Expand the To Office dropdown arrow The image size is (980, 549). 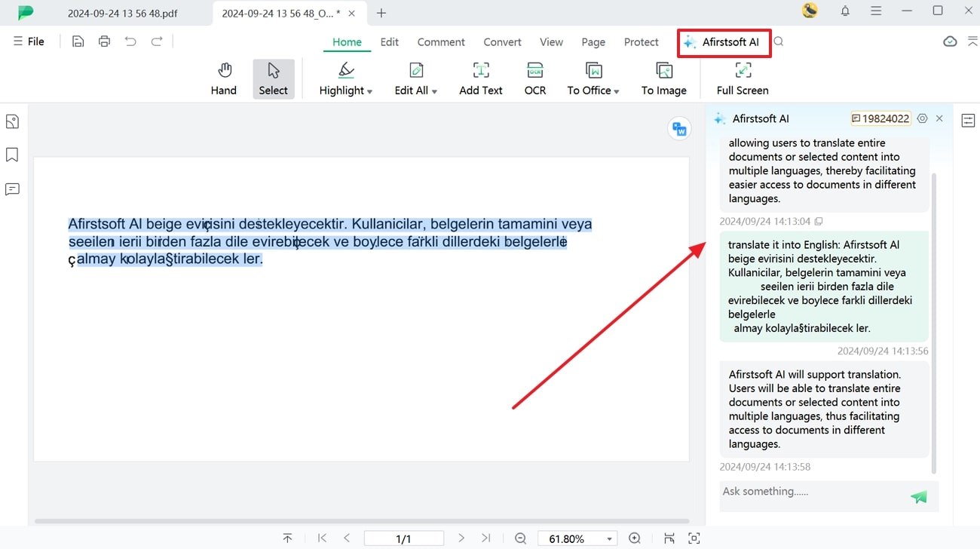(616, 91)
